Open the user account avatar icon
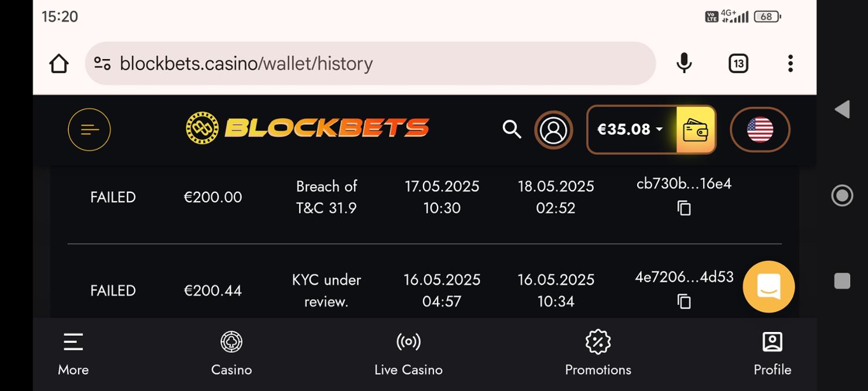 (553, 130)
